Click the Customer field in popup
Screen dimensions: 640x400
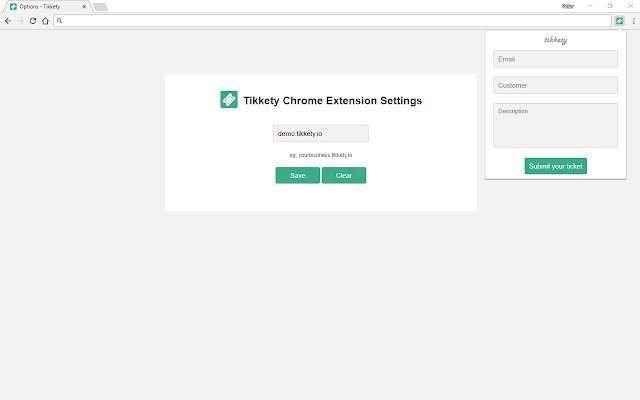click(555, 85)
